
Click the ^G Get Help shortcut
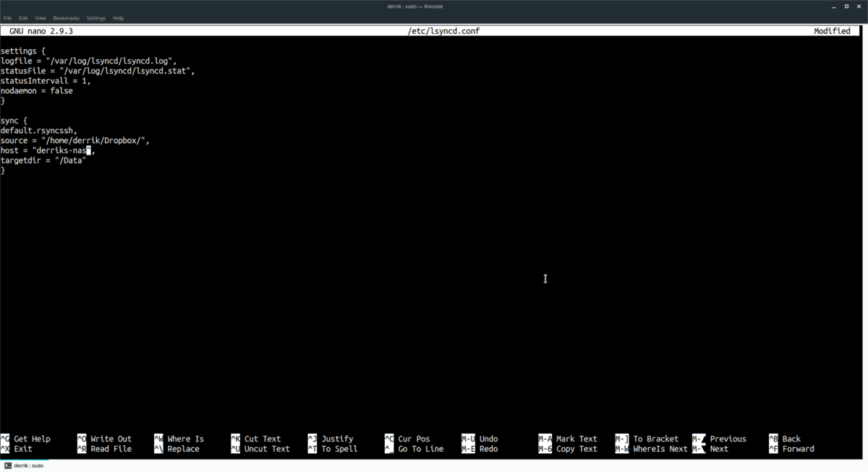pyautogui.click(x=25, y=439)
